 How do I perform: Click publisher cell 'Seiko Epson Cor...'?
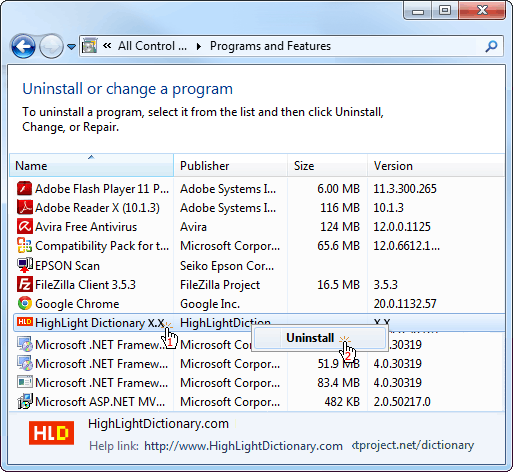[227, 266]
